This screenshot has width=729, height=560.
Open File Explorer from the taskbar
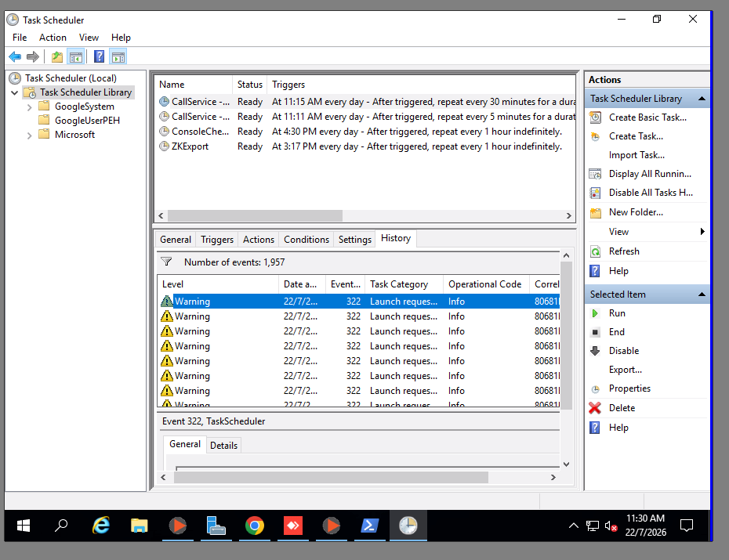pyautogui.click(x=139, y=526)
